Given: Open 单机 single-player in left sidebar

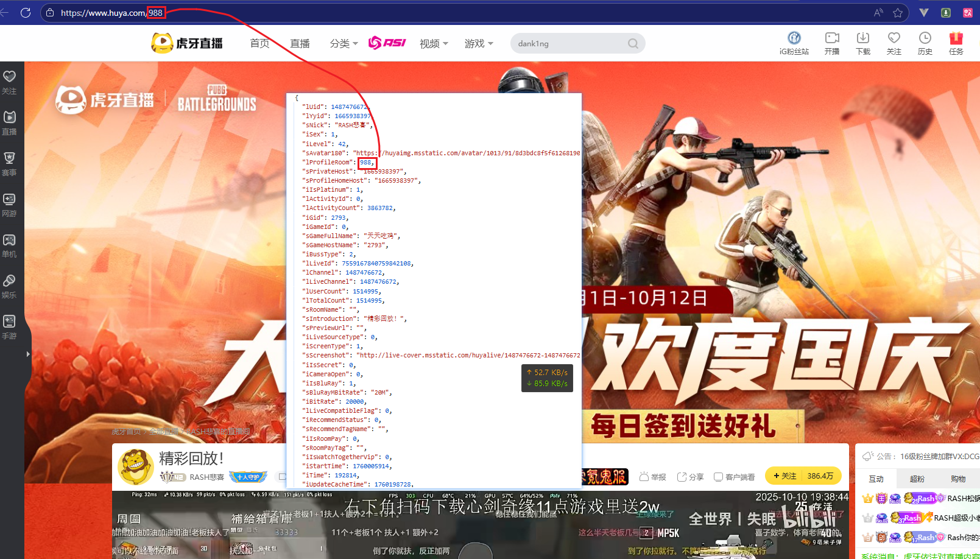Looking at the screenshot, I should pos(9,245).
